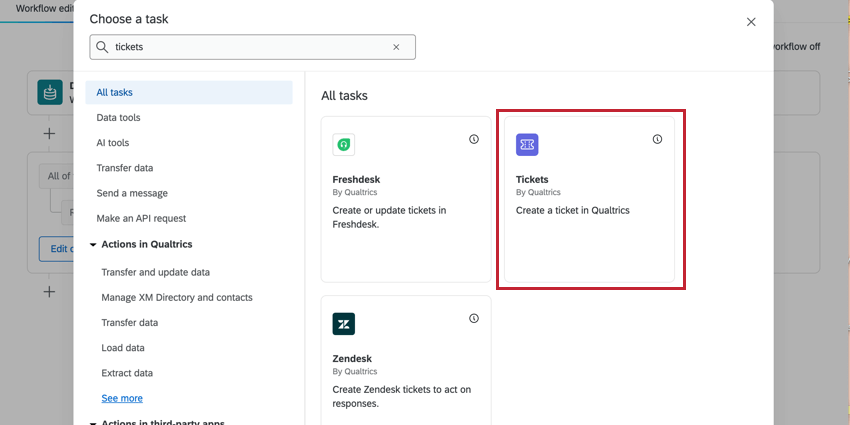Click the purple Tickets icon
The height and width of the screenshot is (425, 850).
point(527,145)
